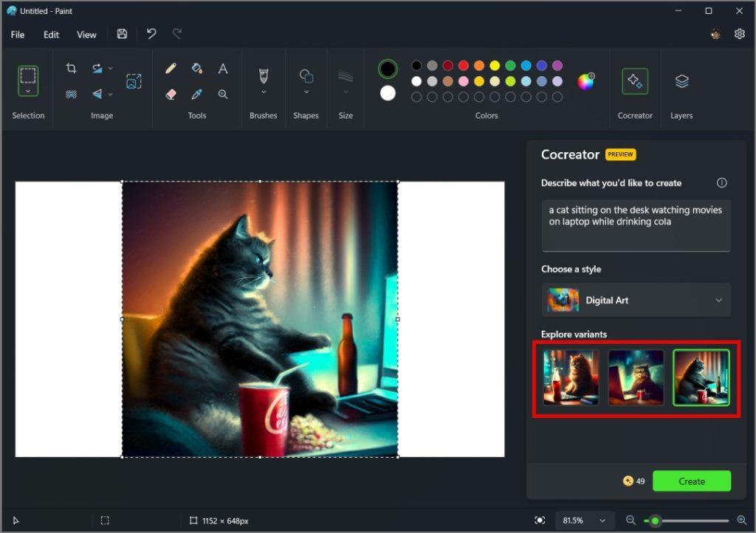
Task: Click the Fit to window icon
Action: [x=540, y=520]
